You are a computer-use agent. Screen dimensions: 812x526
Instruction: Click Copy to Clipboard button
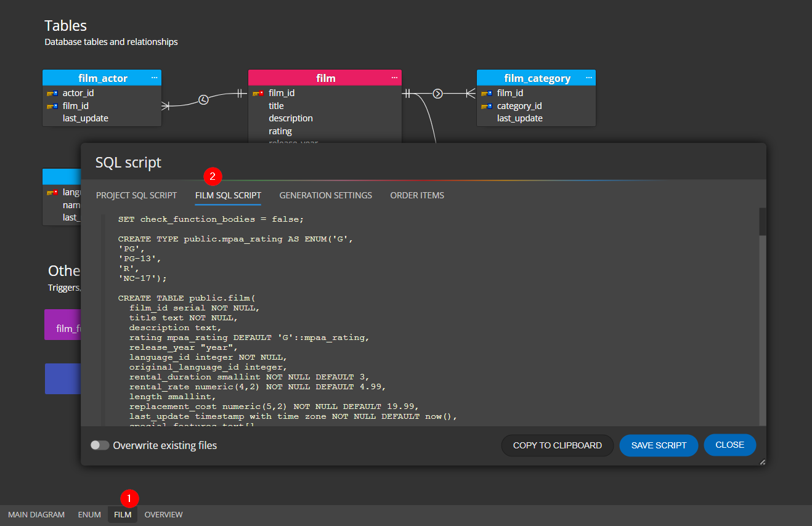(x=557, y=445)
